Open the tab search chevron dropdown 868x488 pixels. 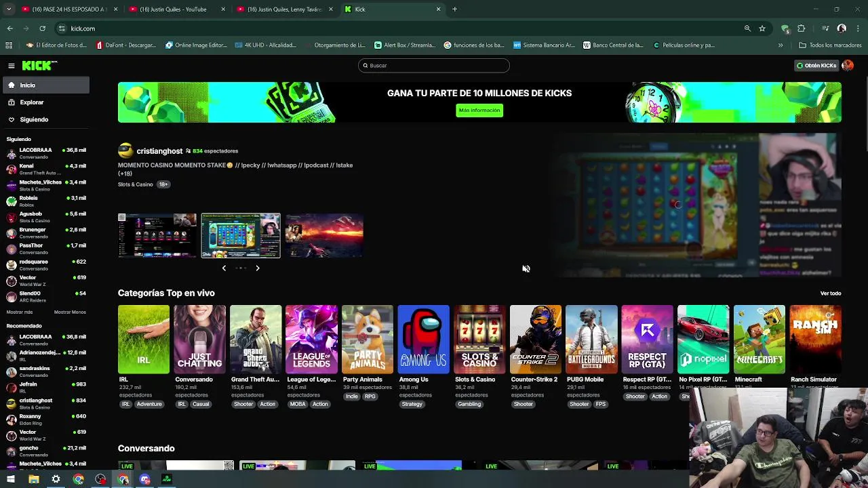[x=8, y=9]
